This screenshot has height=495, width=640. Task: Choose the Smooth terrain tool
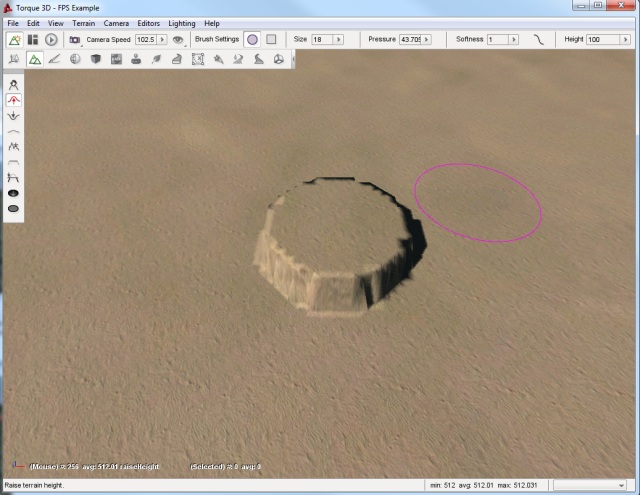14,131
